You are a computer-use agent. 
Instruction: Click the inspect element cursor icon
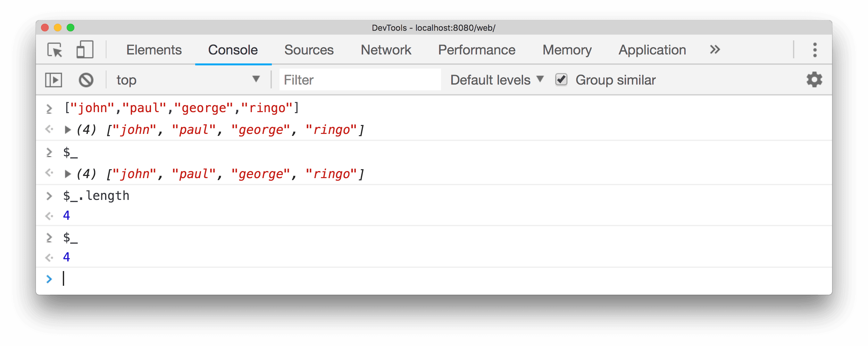click(x=56, y=50)
